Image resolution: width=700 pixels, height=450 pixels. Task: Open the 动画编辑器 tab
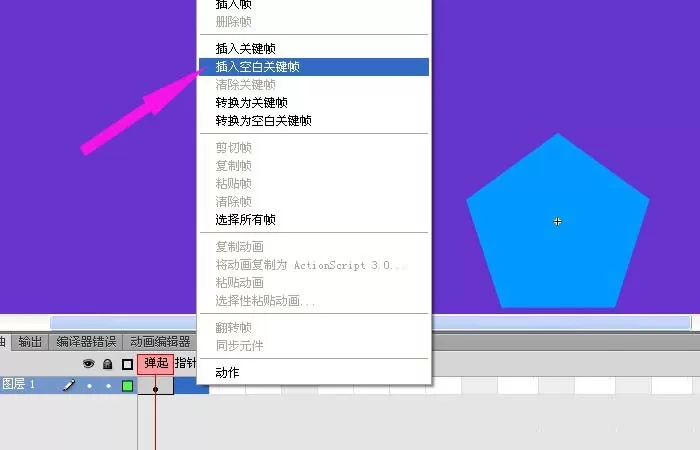click(x=160, y=342)
